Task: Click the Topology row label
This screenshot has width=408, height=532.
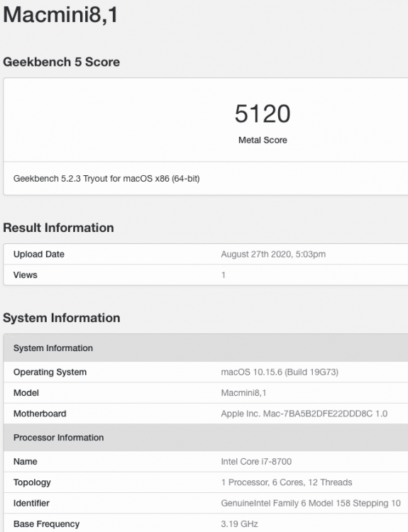Action: coord(32,482)
